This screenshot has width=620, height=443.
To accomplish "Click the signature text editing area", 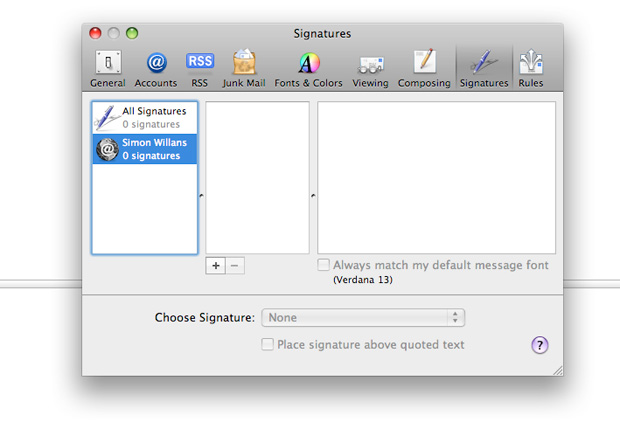I will click(436, 177).
